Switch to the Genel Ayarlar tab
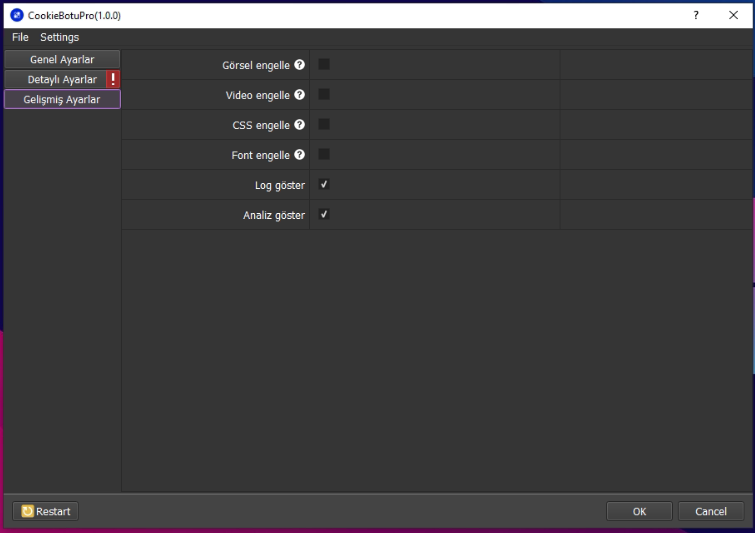The width and height of the screenshot is (755, 533). tap(62, 59)
